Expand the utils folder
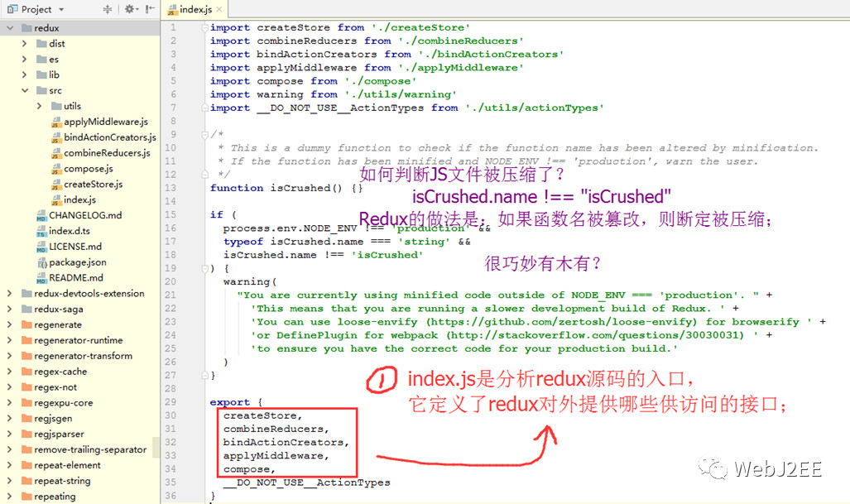The height and width of the screenshot is (504, 850). 39,106
